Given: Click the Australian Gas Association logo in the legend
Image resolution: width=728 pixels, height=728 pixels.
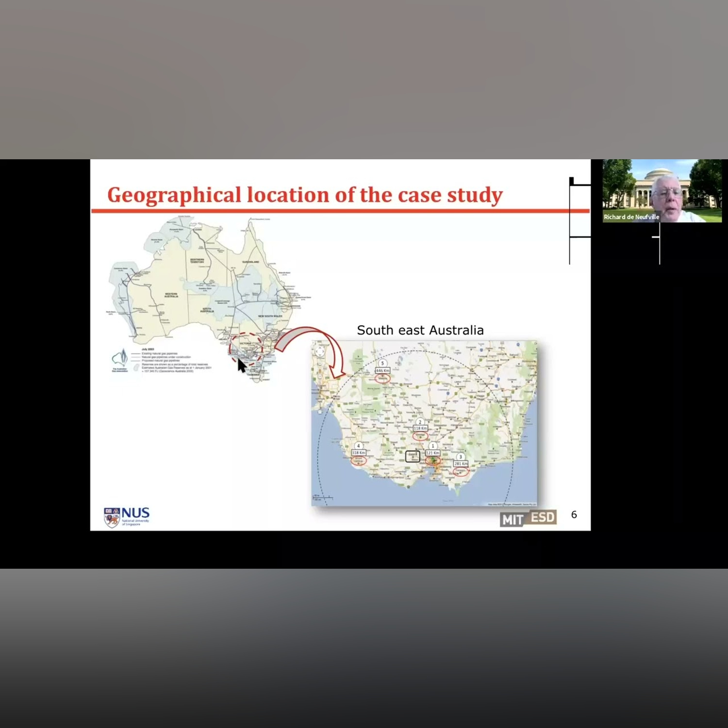Looking at the screenshot, I should [x=120, y=361].
